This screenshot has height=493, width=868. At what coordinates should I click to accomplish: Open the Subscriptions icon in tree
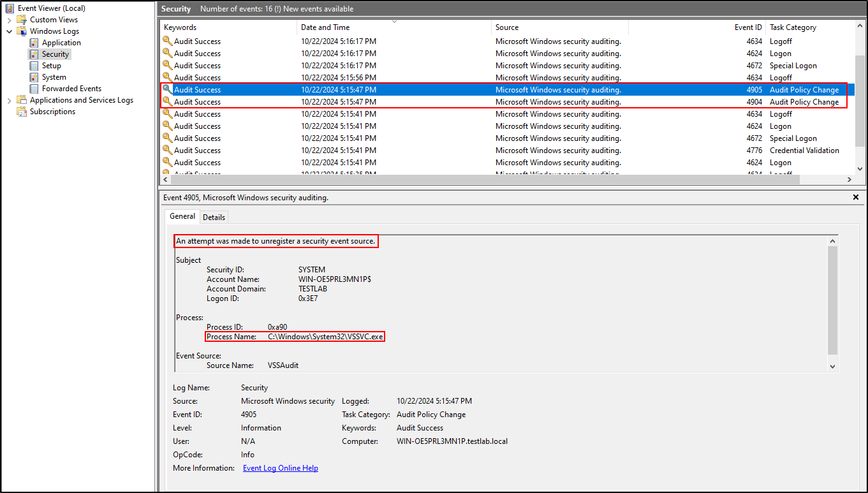22,112
